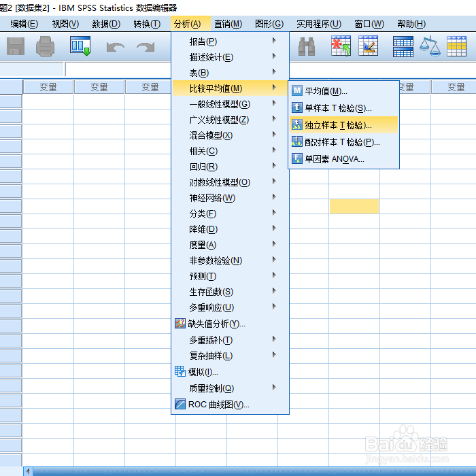Click the ROC 曲线图 menu icon
This screenshot has width=476, height=476.
pyautogui.click(x=180, y=404)
